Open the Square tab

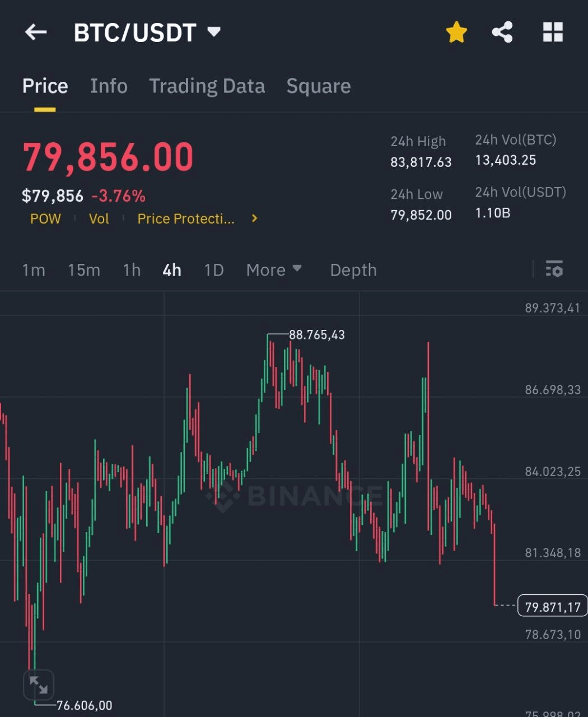(x=319, y=86)
